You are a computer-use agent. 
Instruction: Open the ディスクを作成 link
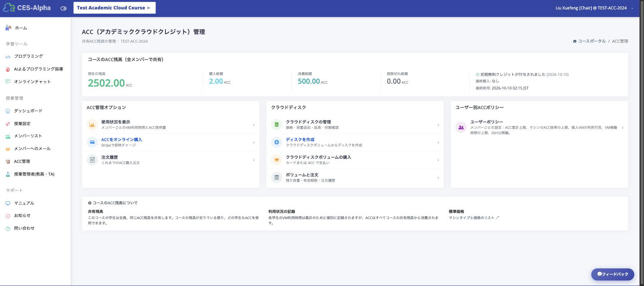click(x=300, y=140)
